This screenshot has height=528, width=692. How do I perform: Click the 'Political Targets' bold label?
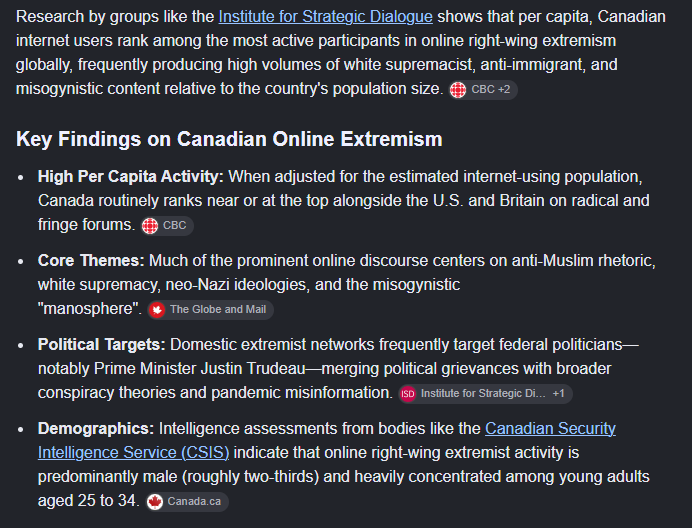[x=102, y=344]
